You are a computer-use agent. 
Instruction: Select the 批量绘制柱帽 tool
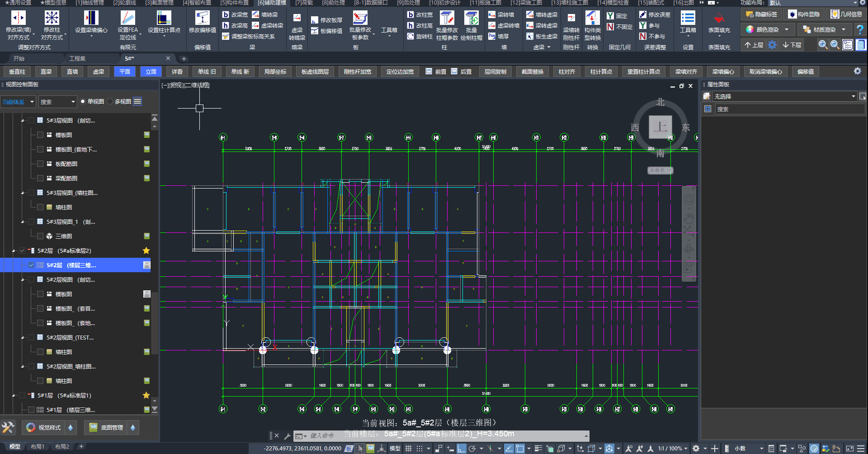tap(471, 25)
